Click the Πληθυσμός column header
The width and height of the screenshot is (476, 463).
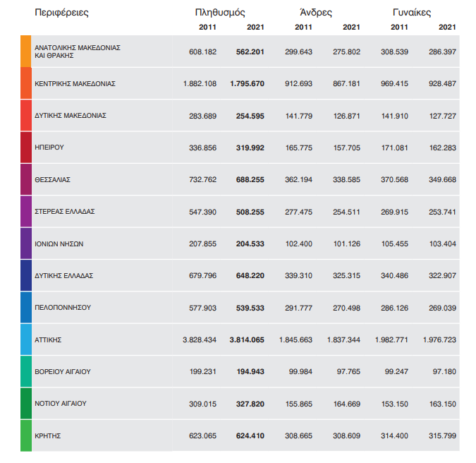220,13
